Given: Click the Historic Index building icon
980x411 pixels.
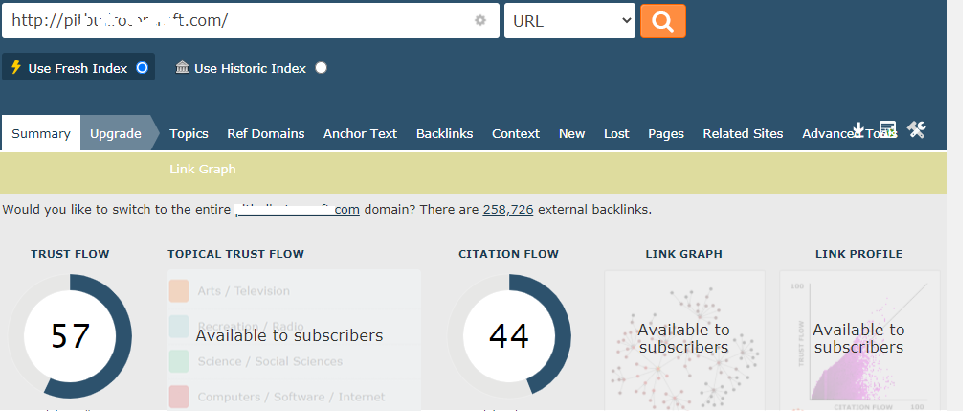Looking at the screenshot, I should (x=182, y=68).
